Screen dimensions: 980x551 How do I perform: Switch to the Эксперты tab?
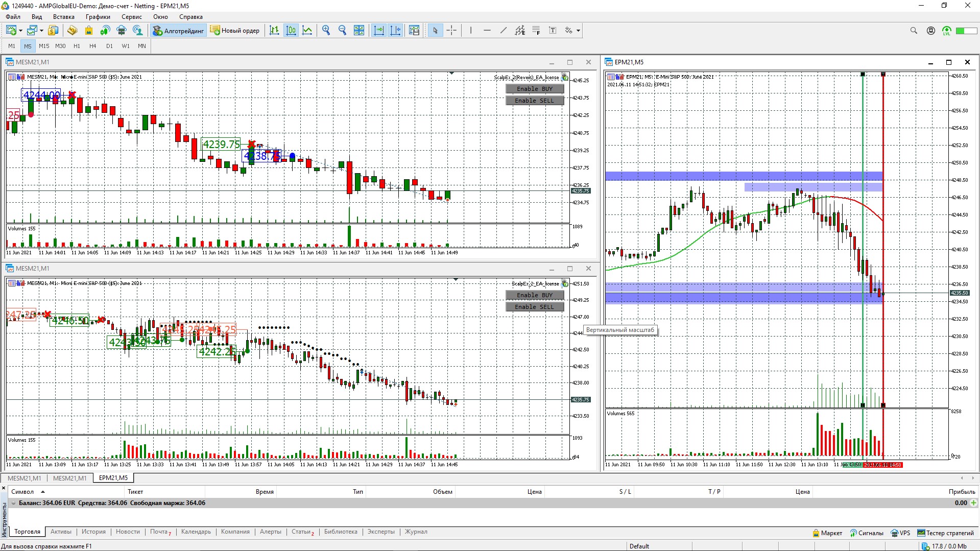coord(381,532)
